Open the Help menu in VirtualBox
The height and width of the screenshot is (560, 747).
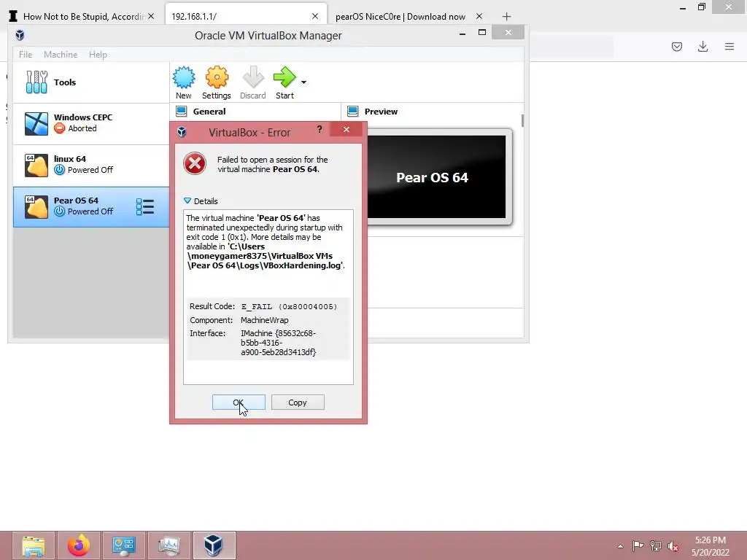pos(98,54)
